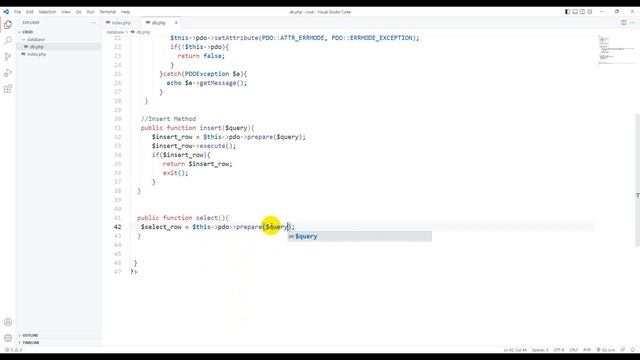Start Go Live server from status bar

tap(606, 350)
